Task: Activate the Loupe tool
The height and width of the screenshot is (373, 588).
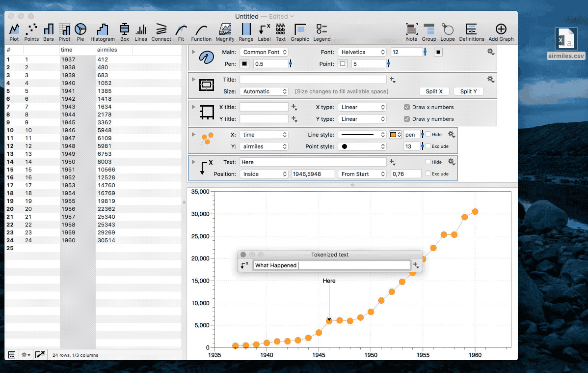Action: (447, 32)
